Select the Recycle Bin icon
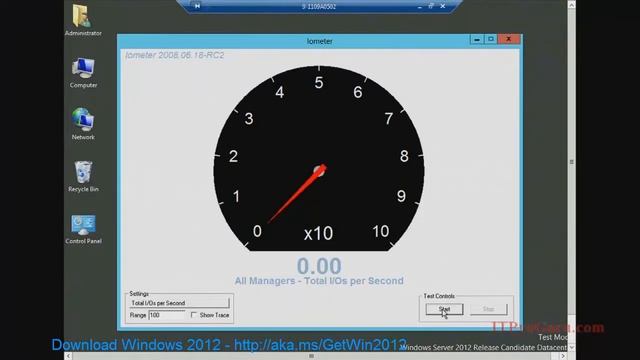 click(83, 176)
